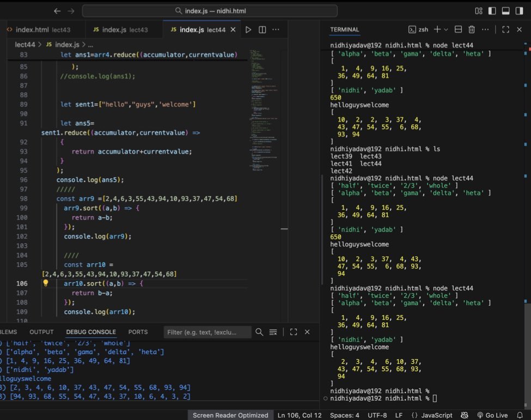Switch to PORTS tab
Image resolution: width=531 pixels, height=420 pixels.
point(138,332)
